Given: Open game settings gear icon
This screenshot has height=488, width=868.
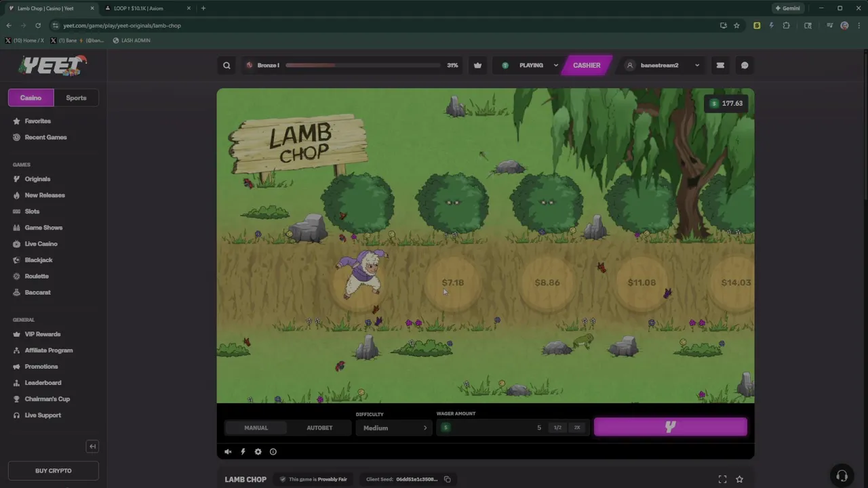Looking at the screenshot, I should click(x=258, y=452).
